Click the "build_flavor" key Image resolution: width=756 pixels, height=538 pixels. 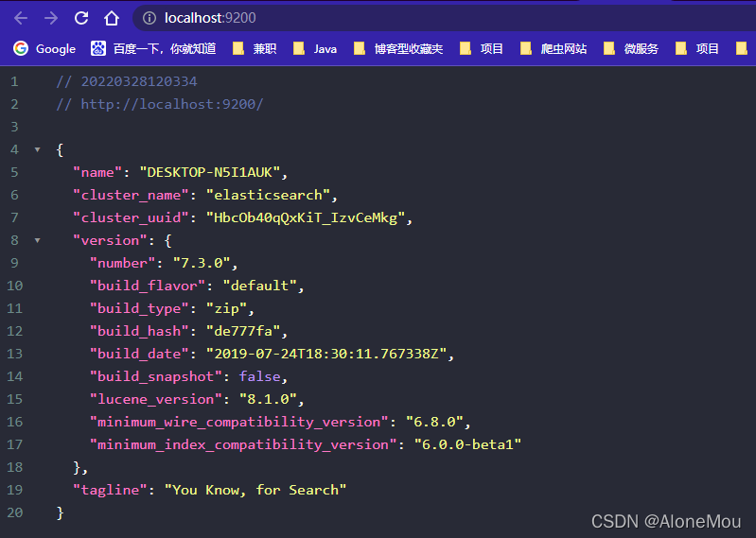tap(148, 286)
